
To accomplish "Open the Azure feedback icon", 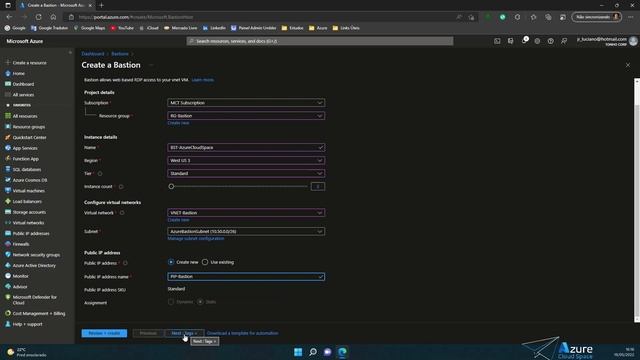I will pyautogui.click(x=564, y=41).
